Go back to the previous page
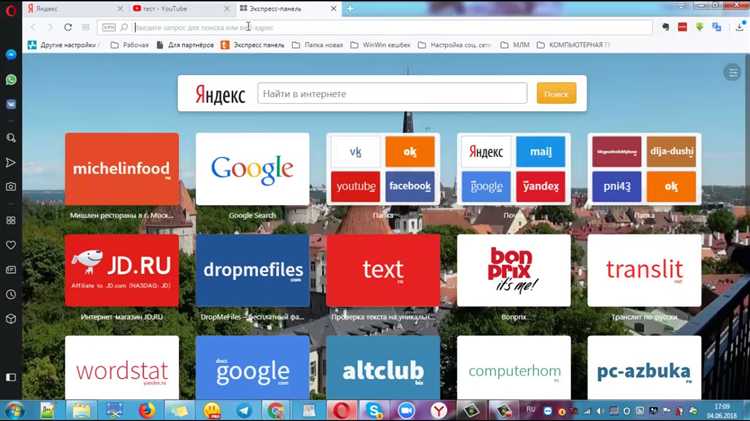The width and height of the screenshot is (750, 421). coord(33,27)
